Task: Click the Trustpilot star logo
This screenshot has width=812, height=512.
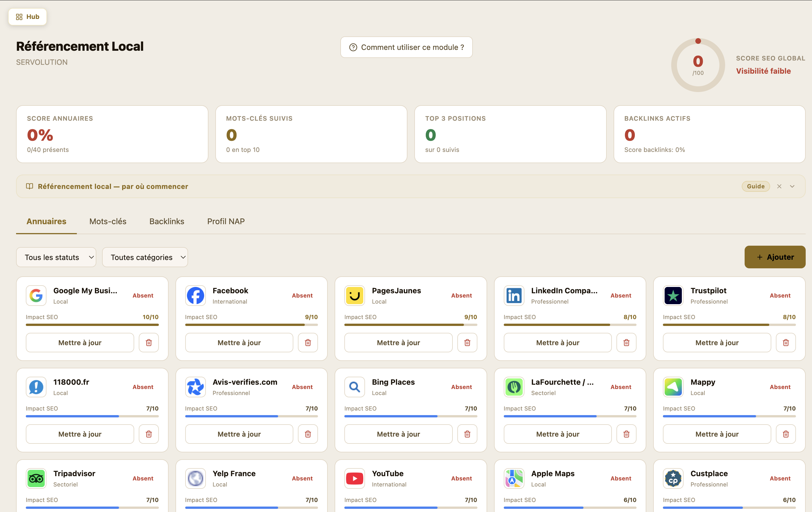Action: coord(673,296)
